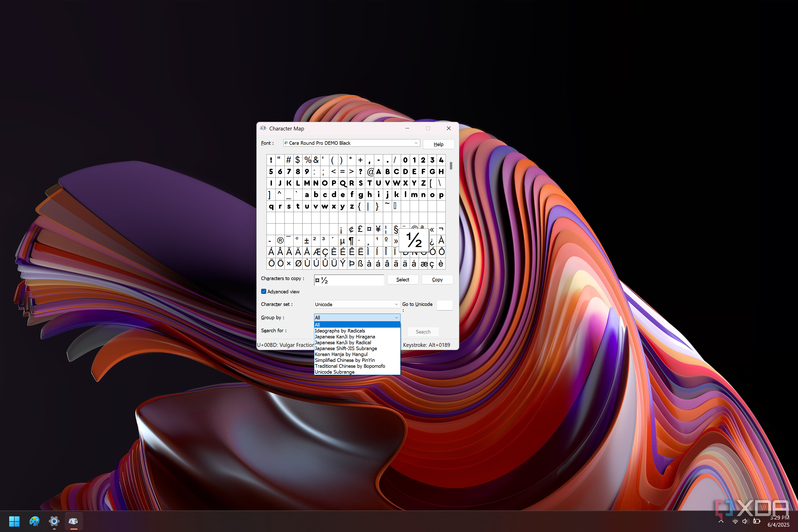
Task: Minimize the Character Map window
Action: [407, 128]
